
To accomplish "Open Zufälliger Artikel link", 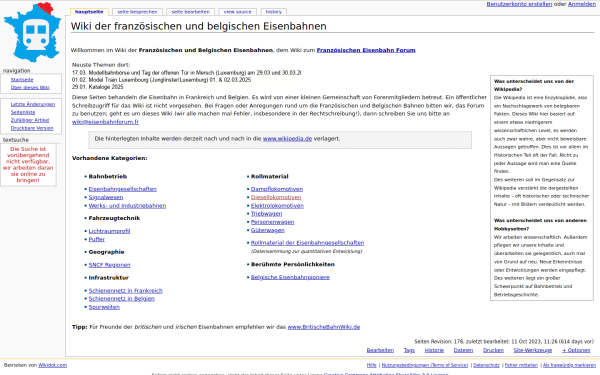I will click(x=30, y=120).
